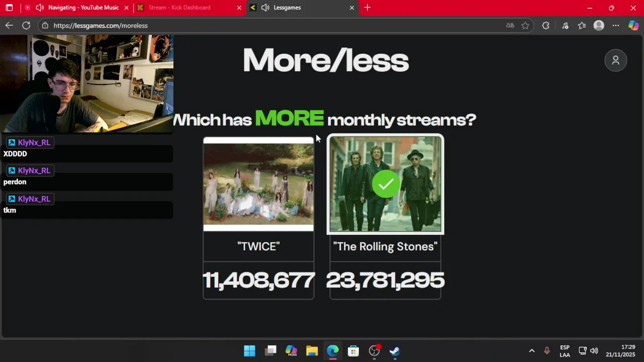The height and width of the screenshot is (362, 644).
Task: Expand the hidden system tray icons
Action: tap(531, 350)
